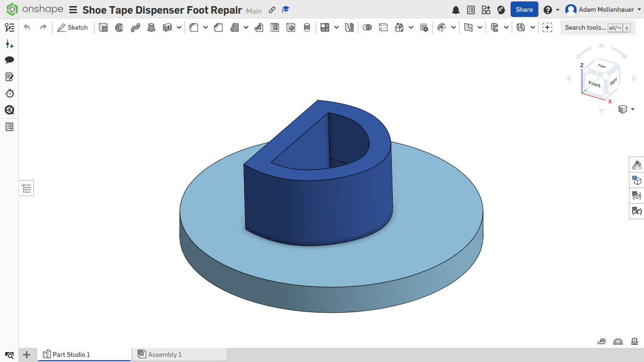Click the Undo arrow

point(27,27)
